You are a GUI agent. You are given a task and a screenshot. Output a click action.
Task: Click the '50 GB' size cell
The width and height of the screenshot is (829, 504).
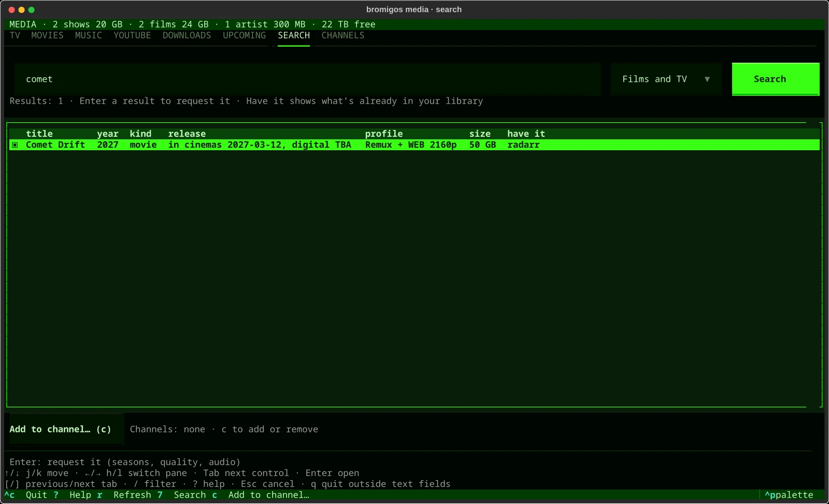tap(482, 145)
